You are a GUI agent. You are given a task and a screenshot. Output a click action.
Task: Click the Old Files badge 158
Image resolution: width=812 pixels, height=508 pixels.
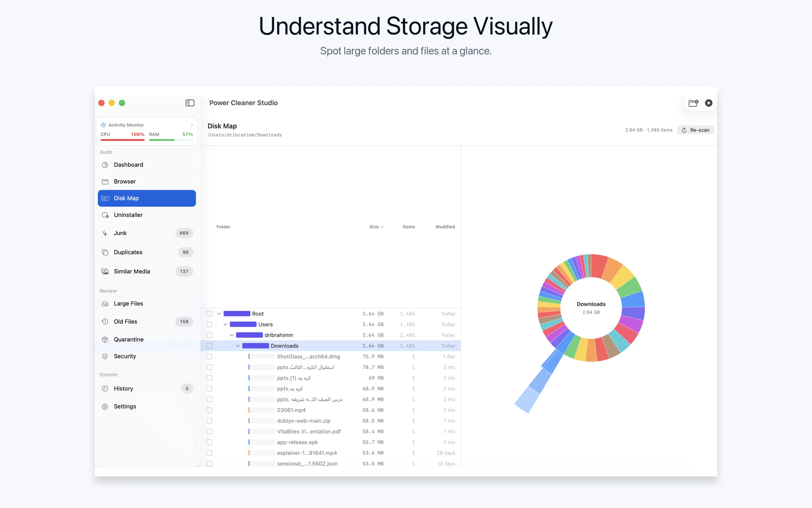coord(184,321)
